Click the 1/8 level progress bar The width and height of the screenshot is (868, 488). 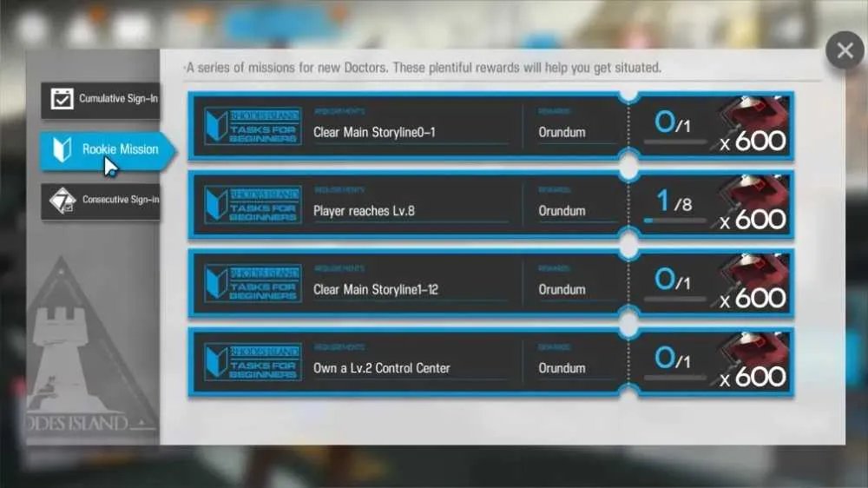pos(675,221)
